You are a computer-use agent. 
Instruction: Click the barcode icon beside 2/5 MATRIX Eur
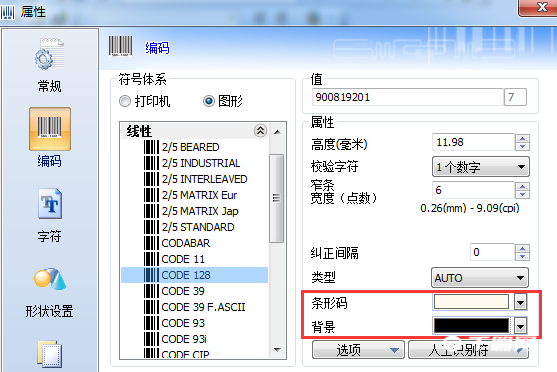click(x=151, y=195)
